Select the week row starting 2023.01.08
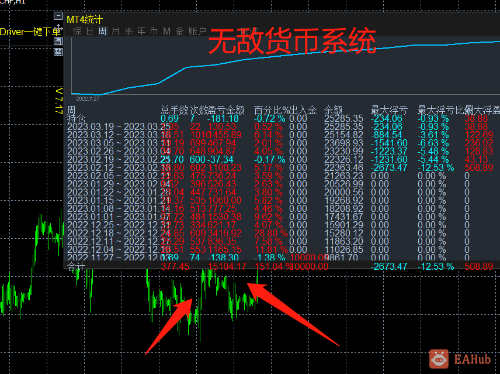 click(x=282, y=209)
